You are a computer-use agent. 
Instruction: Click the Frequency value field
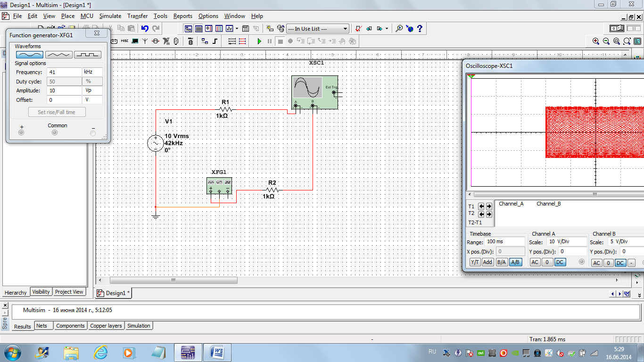coord(64,72)
